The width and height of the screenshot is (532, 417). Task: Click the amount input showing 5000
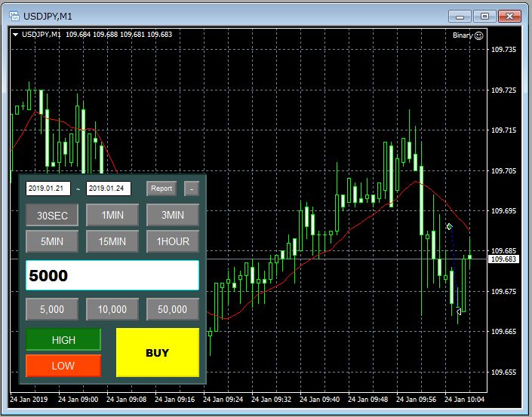pyautogui.click(x=112, y=275)
